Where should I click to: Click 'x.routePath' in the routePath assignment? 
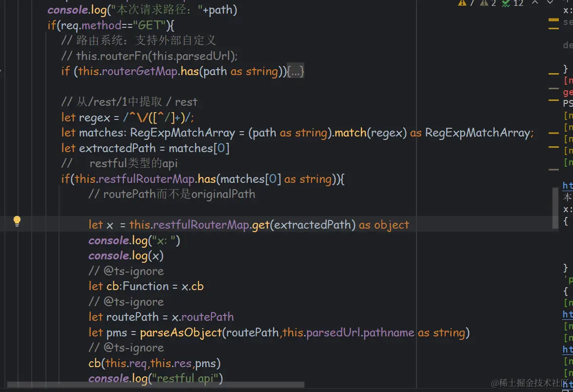coord(203,317)
